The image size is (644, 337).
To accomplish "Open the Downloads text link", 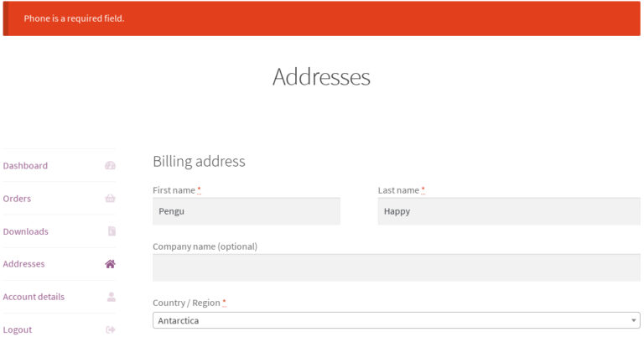I will click(x=26, y=231).
